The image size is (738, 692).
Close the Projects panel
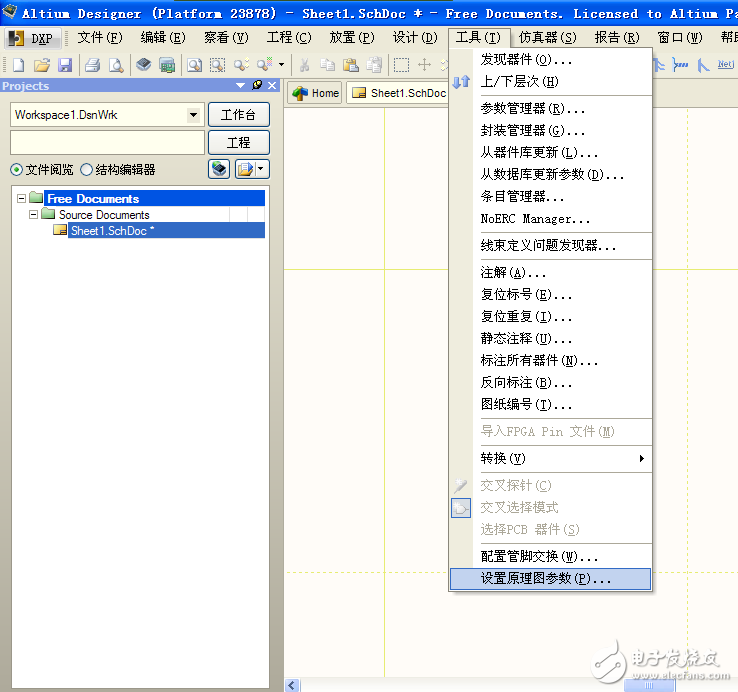[272, 85]
